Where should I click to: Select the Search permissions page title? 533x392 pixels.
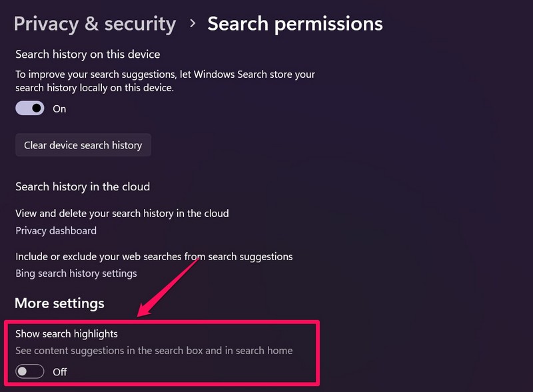(x=294, y=25)
